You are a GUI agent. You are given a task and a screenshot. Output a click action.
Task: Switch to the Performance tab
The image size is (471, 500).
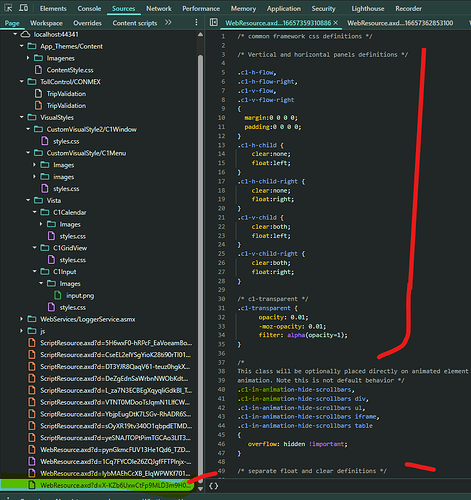click(x=201, y=9)
